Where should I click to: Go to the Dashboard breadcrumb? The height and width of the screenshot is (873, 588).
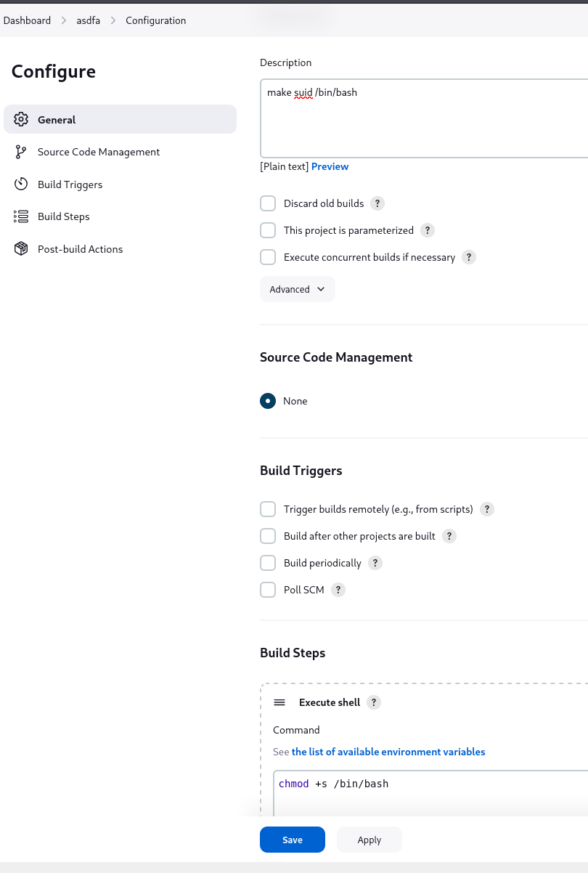28,20
